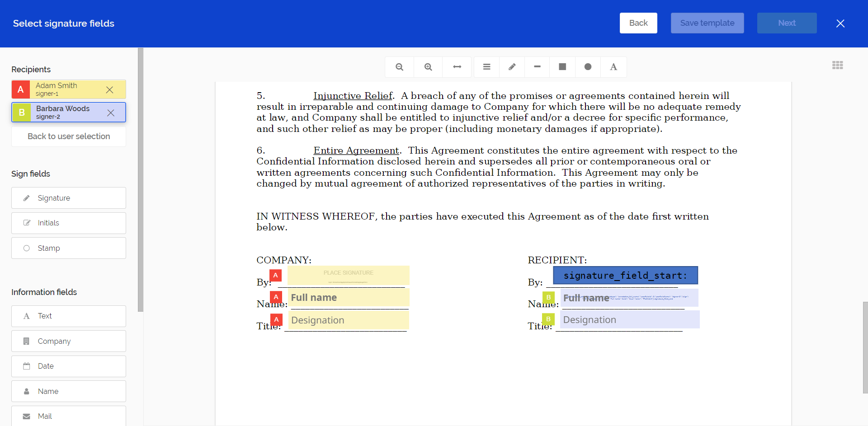The height and width of the screenshot is (426, 868).
Task: Remove recipient Barbara Woods
Action: point(111,113)
